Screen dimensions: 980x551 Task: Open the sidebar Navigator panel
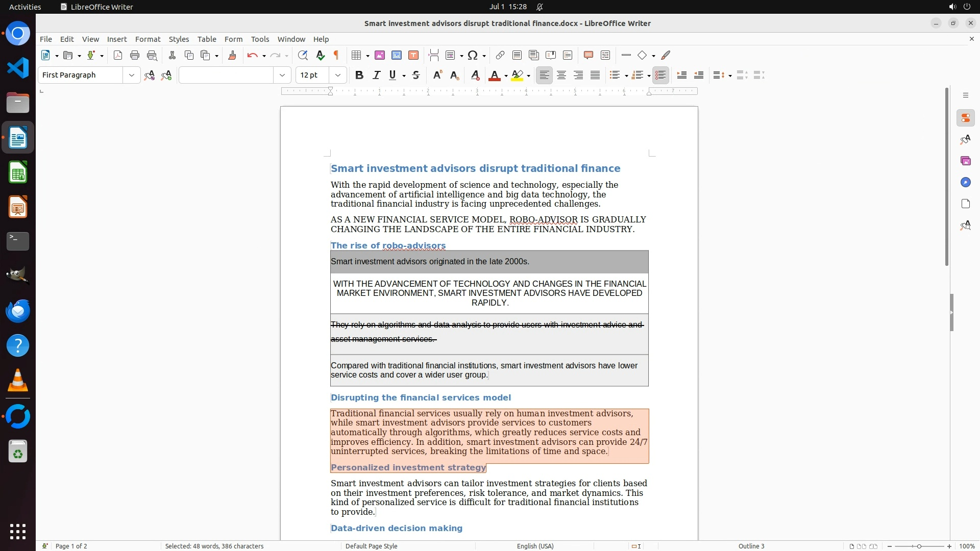click(965, 183)
